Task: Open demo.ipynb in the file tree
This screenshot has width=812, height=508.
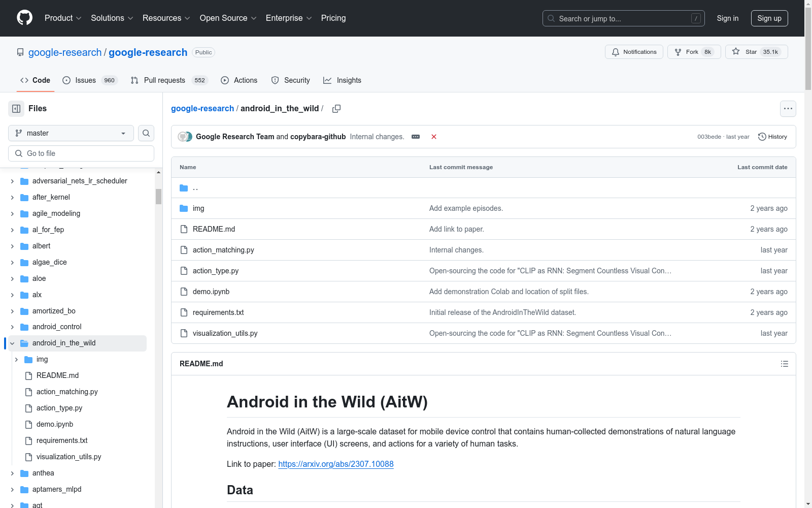Action: tap(55, 425)
